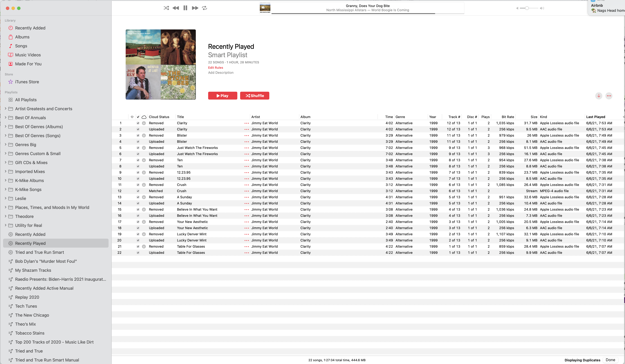Viewport: 625px width, 364px height.
Task: Uncheck the checkbox for song row 12 Crush
Action: [138, 191]
